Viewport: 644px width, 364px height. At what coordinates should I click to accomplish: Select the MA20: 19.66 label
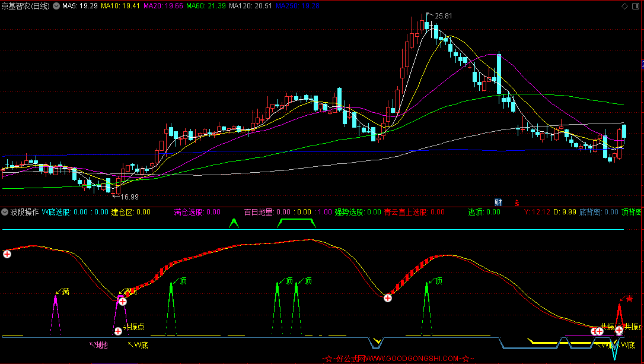click(164, 6)
